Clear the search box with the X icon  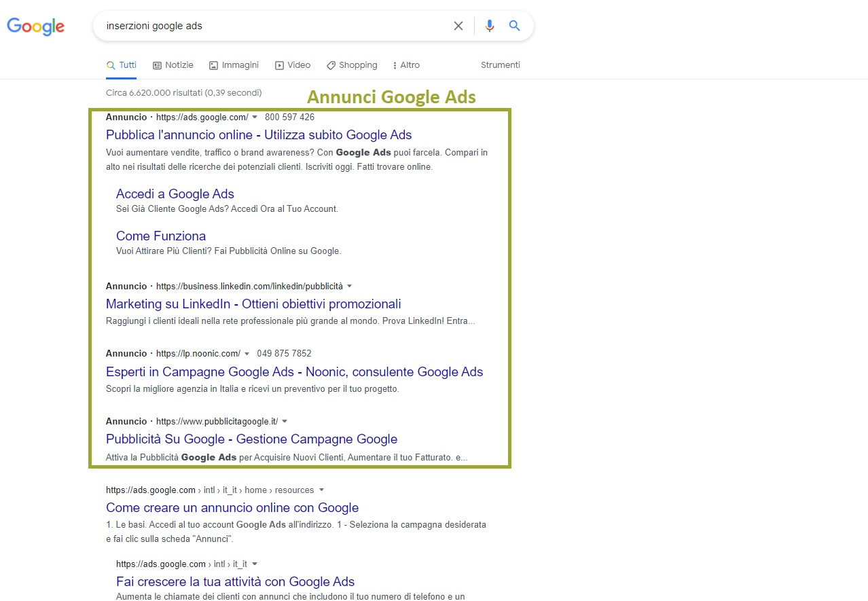(x=458, y=26)
